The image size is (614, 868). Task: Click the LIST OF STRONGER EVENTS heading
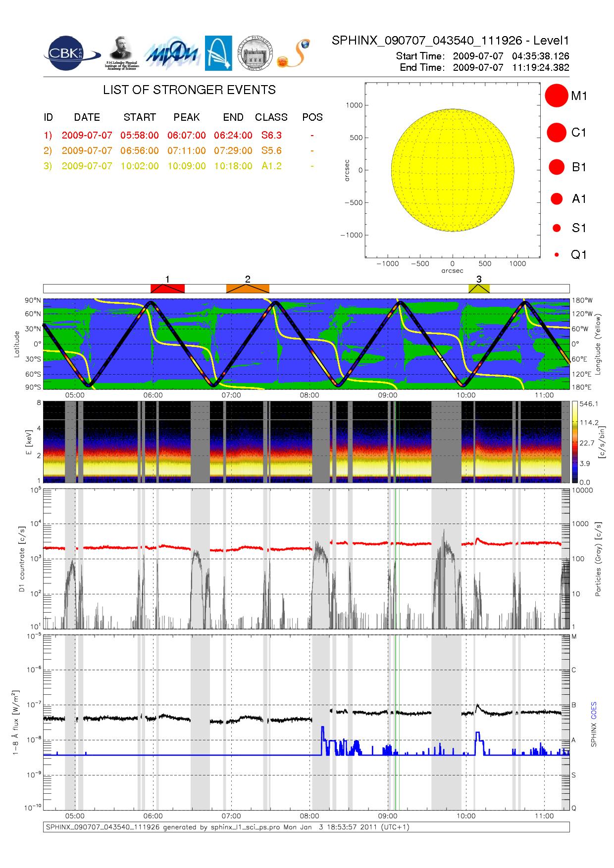pos(189,90)
